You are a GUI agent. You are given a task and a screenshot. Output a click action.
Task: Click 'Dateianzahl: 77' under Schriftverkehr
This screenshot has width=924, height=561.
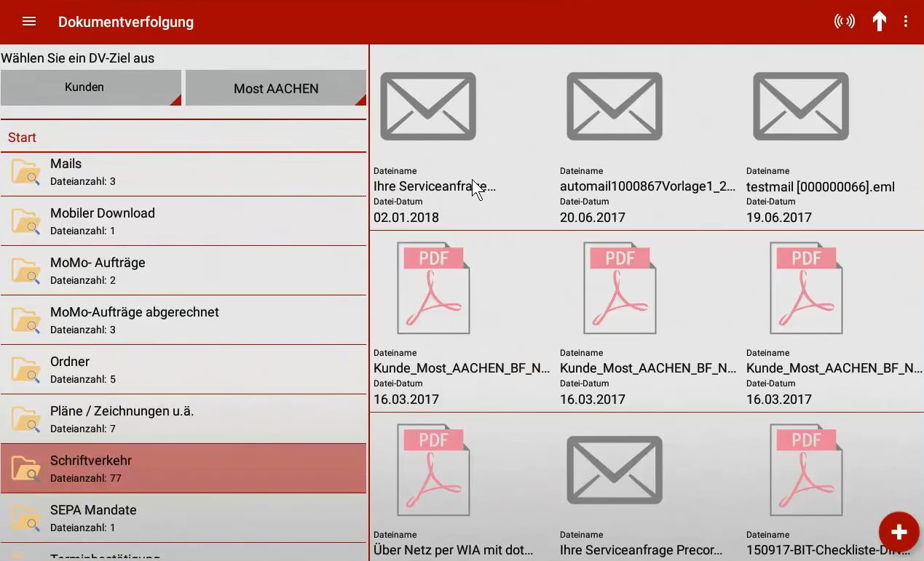click(x=86, y=478)
